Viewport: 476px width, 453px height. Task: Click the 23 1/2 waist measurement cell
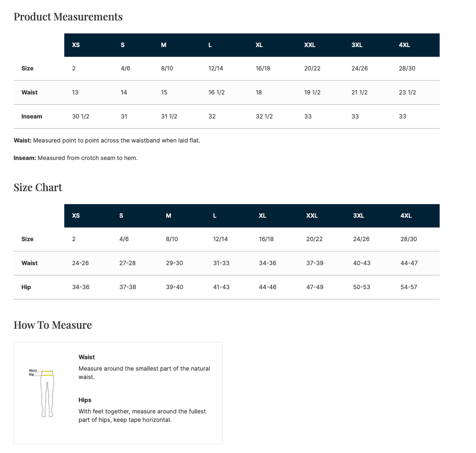click(x=407, y=93)
